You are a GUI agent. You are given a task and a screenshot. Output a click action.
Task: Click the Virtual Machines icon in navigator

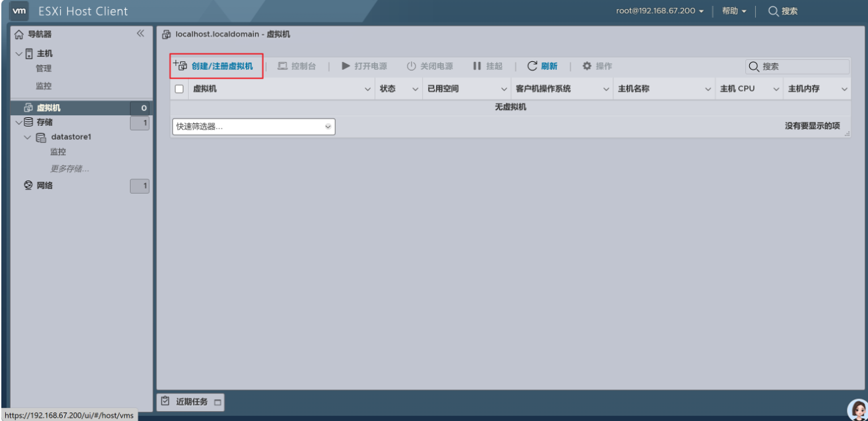coord(27,107)
